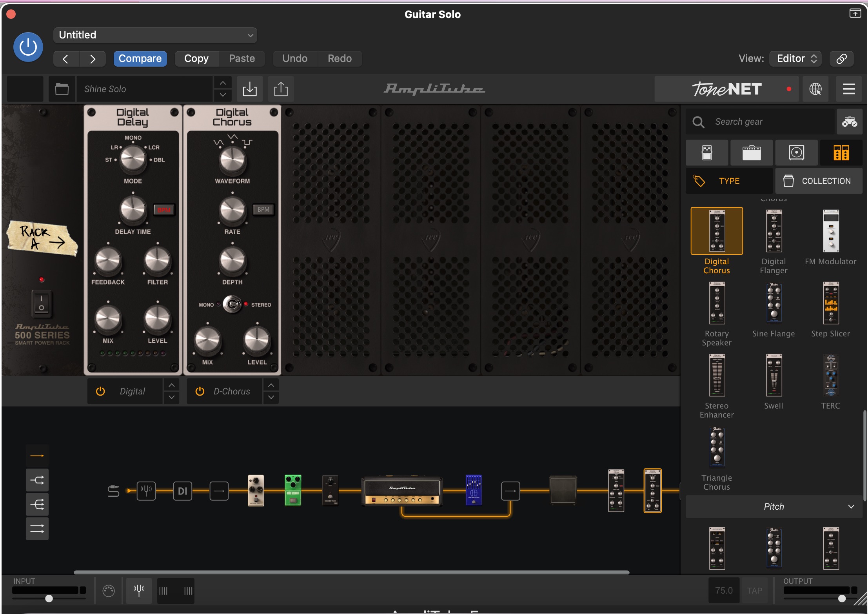Click the 75.0 tempo value field
Image resolution: width=868 pixels, height=614 pixels.
click(x=724, y=590)
